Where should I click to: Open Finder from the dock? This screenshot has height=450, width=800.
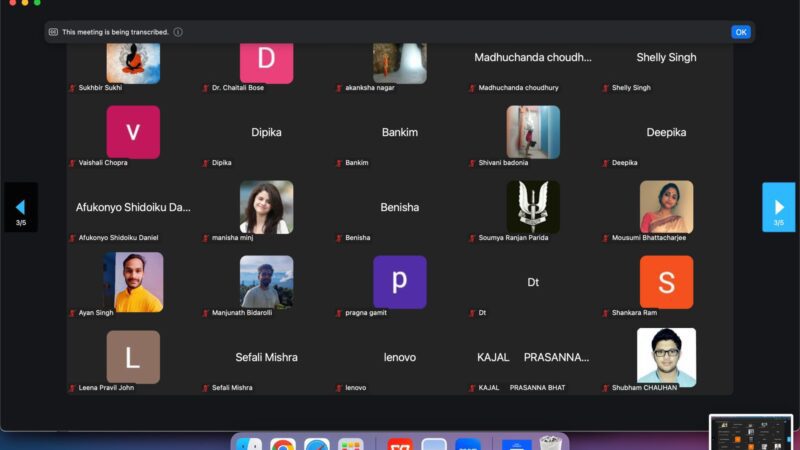249,444
